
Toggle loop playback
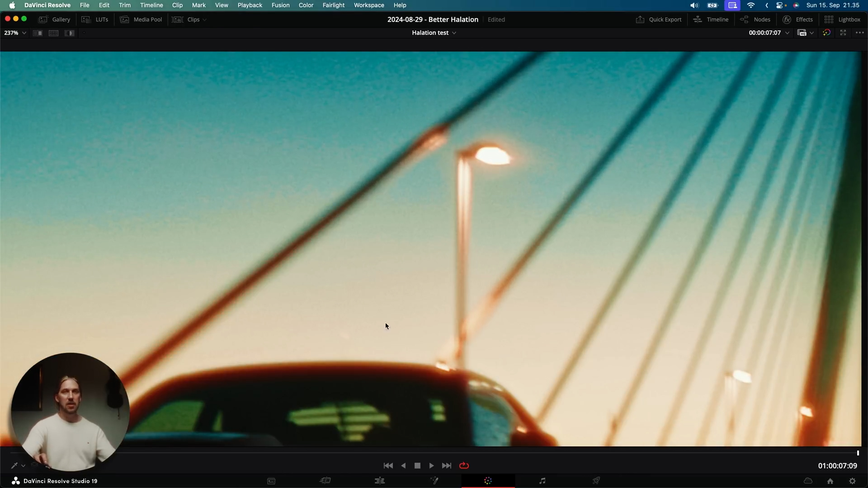(464, 465)
